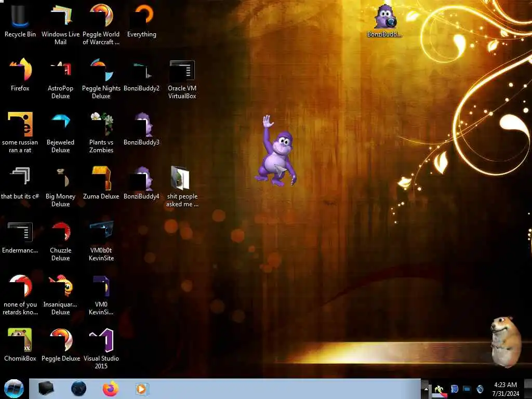The height and width of the screenshot is (399, 532).
Task: Select Insaniquarium Deluxe fish icon
Action: click(60, 294)
